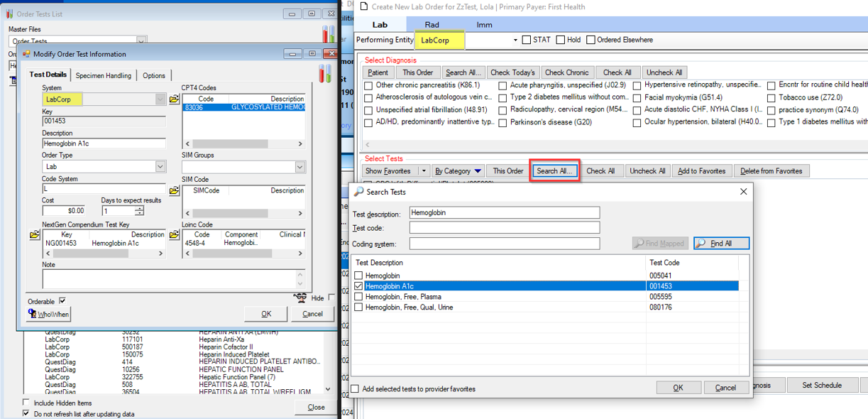Click Cancel in Search Tests dialog
The height and width of the screenshot is (419, 868).
tap(725, 388)
